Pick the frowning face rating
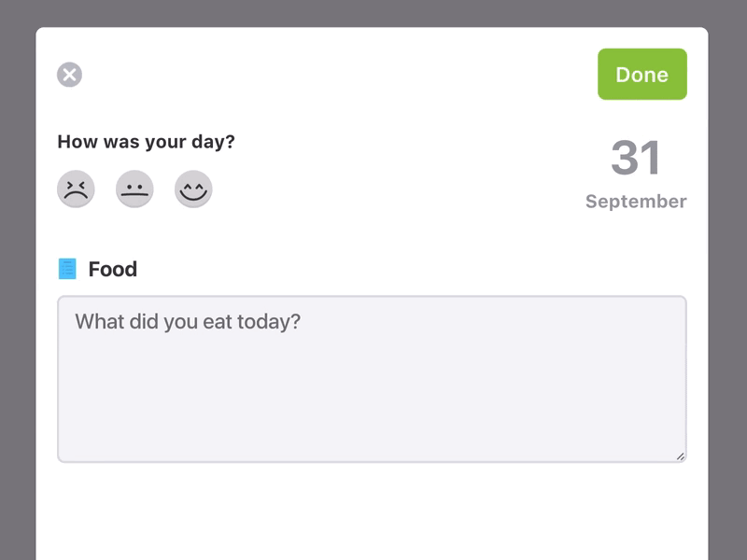The width and height of the screenshot is (747, 560). click(78, 189)
